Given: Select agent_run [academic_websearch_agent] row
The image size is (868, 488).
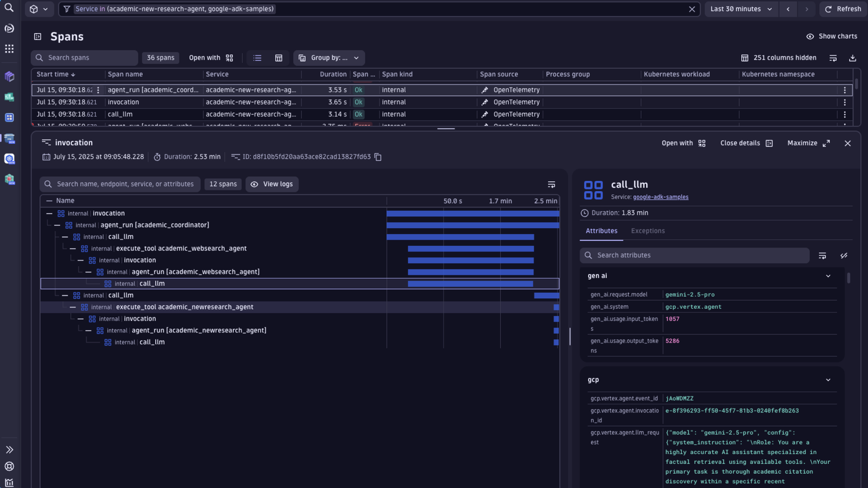Looking at the screenshot, I should [300, 272].
